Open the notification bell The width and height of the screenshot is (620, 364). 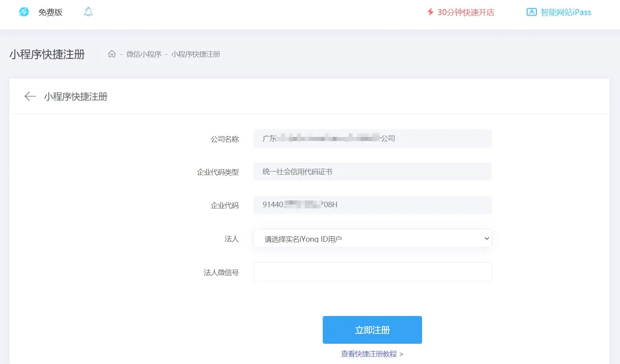coord(88,12)
